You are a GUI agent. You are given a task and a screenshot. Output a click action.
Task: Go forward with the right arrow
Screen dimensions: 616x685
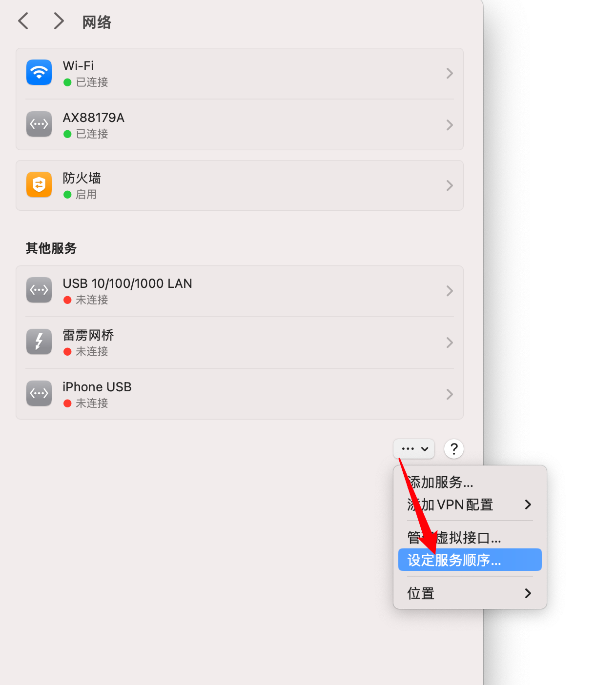click(x=59, y=21)
